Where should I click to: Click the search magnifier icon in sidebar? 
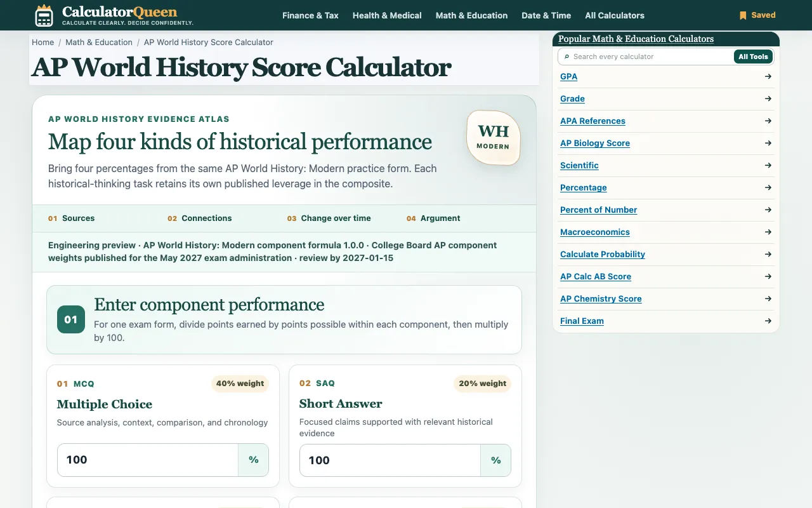[x=566, y=57]
